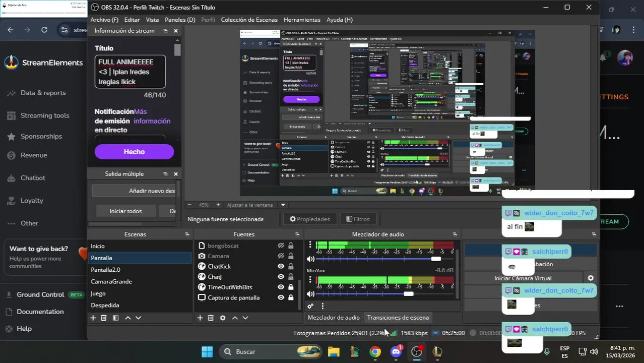Toggle lock on ChatKick source

(x=291, y=266)
